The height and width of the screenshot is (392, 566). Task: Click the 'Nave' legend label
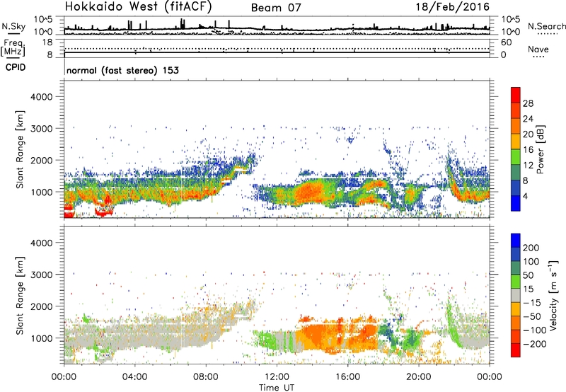[538, 49]
